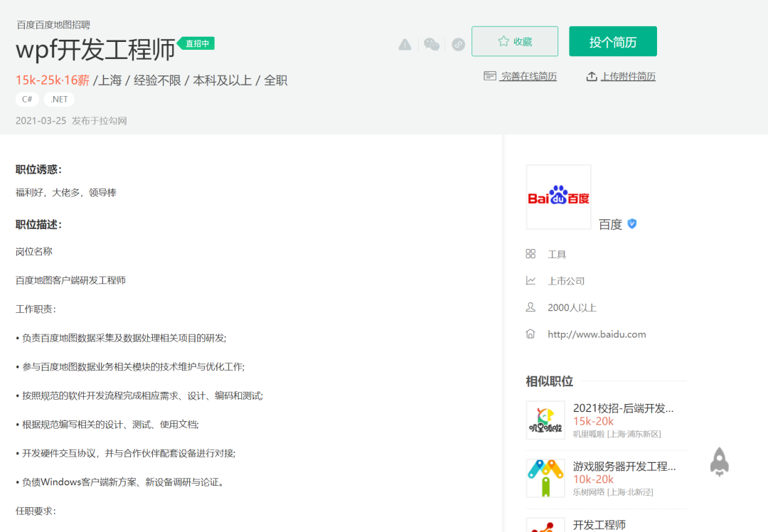Click the 叽里呱啦 [上海-浦东新区] location text
The height and width of the screenshot is (532, 768).
[x=617, y=434]
